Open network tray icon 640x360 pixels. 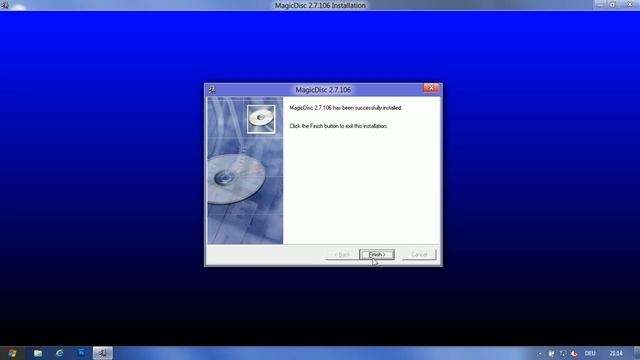tap(563, 353)
